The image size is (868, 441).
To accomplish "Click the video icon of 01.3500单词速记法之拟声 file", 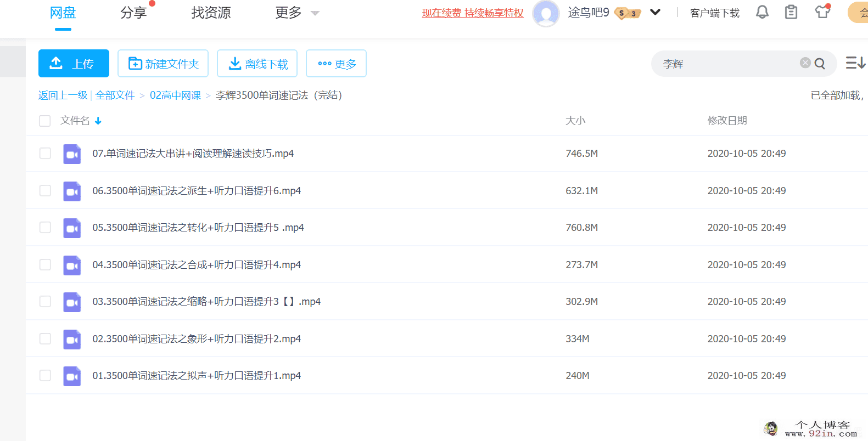I will [72, 376].
